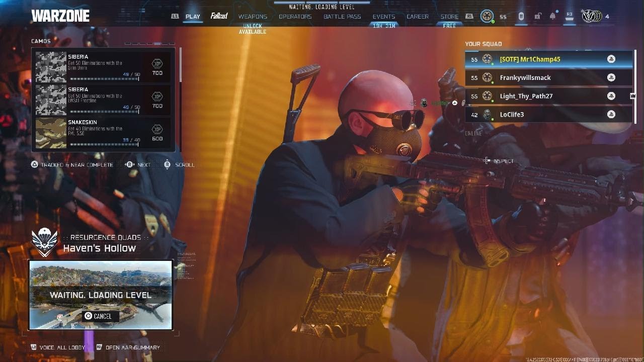Click PlayStation icon on Light_Thy_Path27 row
This screenshot has width=644, height=362.
point(611,96)
